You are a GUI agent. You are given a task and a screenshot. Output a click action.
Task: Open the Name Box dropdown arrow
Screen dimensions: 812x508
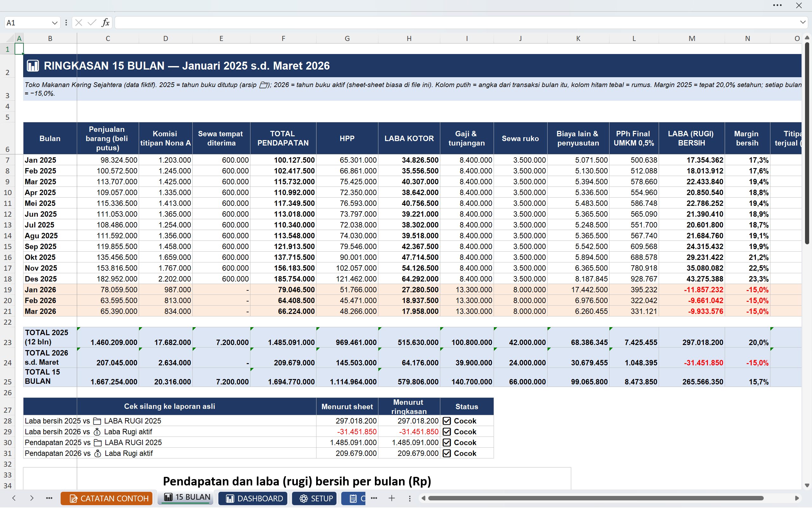click(54, 23)
